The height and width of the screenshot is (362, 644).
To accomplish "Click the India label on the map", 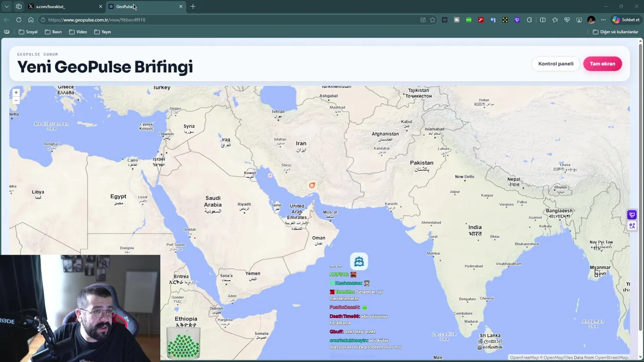I will (x=475, y=230).
